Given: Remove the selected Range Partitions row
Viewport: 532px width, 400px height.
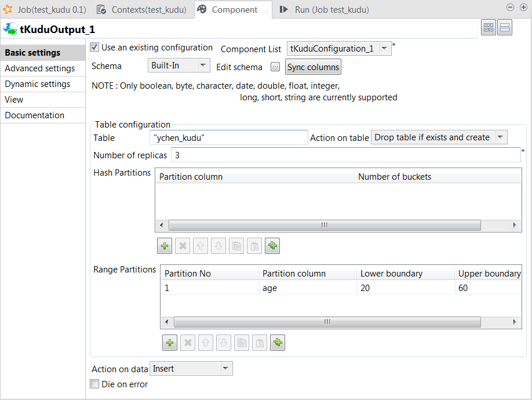Looking at the screenshot, I should [x=188, y=343].
